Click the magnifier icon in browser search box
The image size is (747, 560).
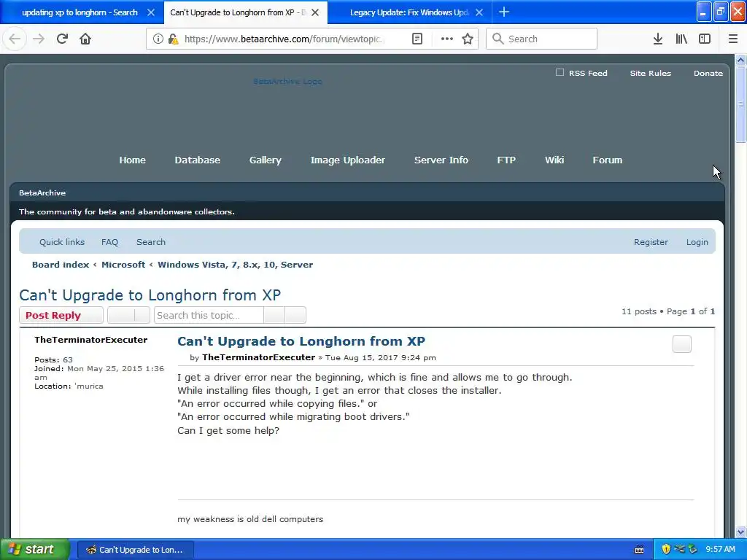[x=498, y=39]
